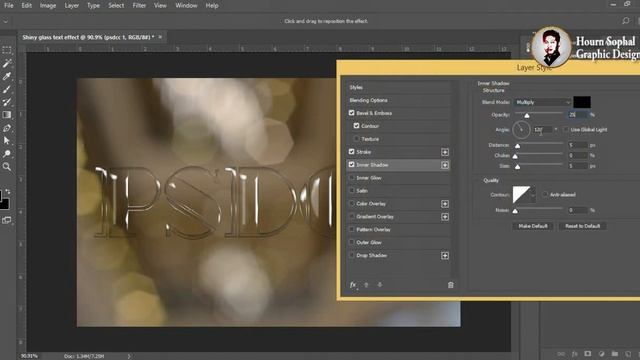
Task: Check the Use Global Light checkbox
Action: [565, 129]
